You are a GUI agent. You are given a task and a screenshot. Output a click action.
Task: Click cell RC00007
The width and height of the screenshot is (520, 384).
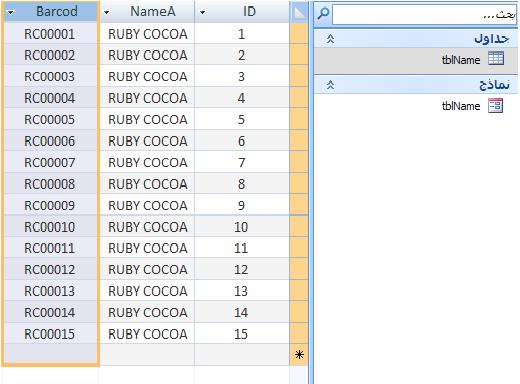50,162
